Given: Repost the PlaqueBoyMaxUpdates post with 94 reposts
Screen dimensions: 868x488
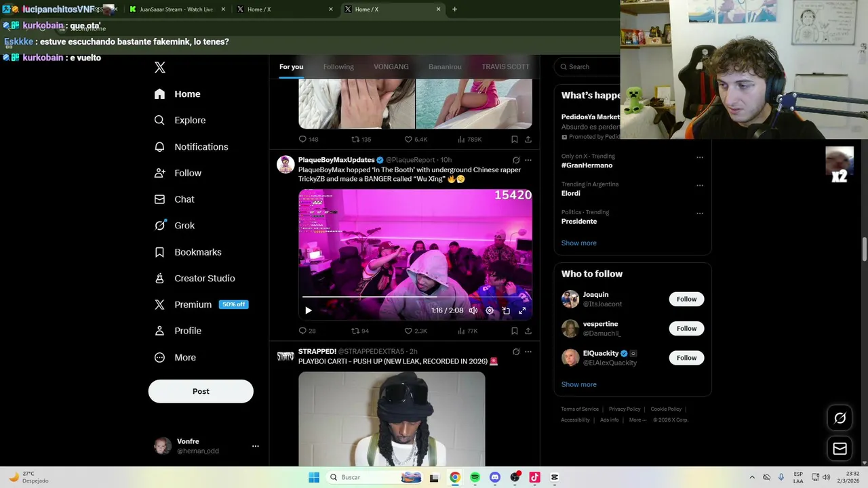Looking at the screenshot, I should (x=360, y=331).
